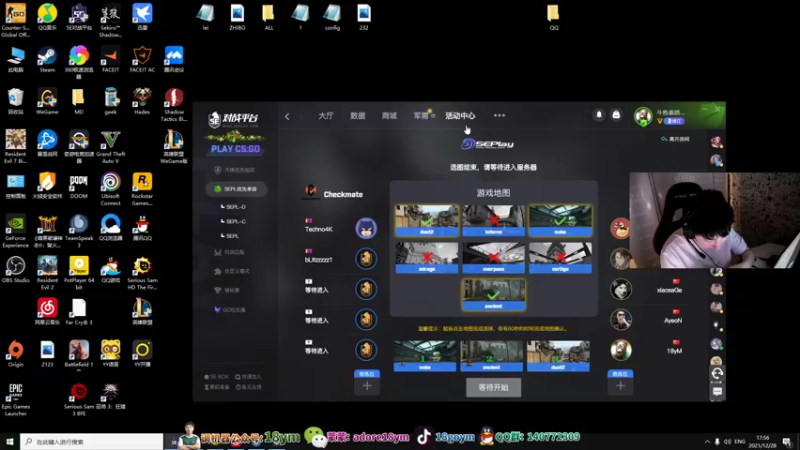The image size is (800, 450).
Task: Open the Ubisoft Connect shortcut
Action: tap(110, 189)
